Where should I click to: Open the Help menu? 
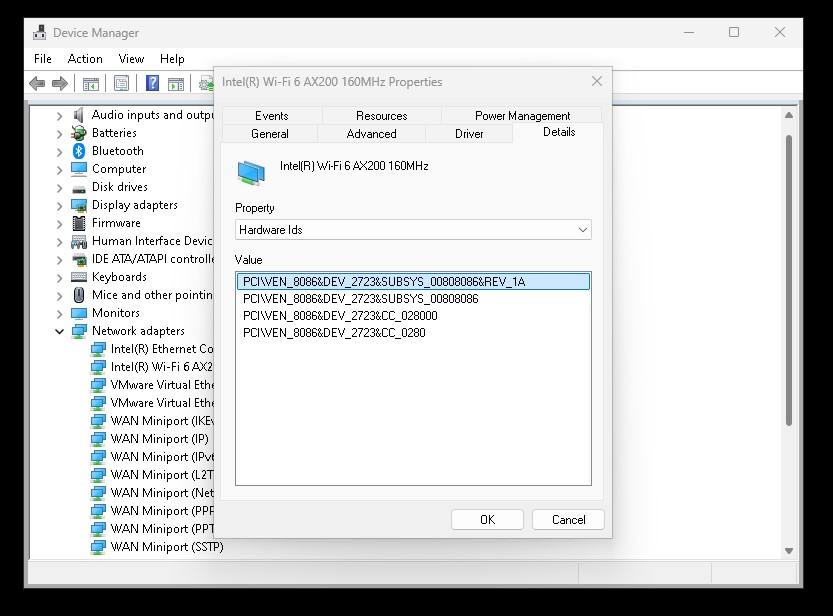point(172,59)
